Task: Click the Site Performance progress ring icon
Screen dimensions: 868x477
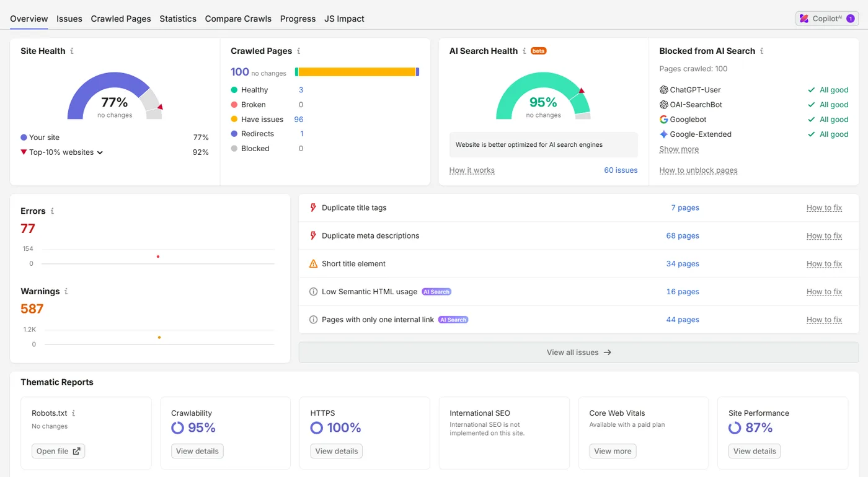Action: pyautogui.click(x=735, y=427)
